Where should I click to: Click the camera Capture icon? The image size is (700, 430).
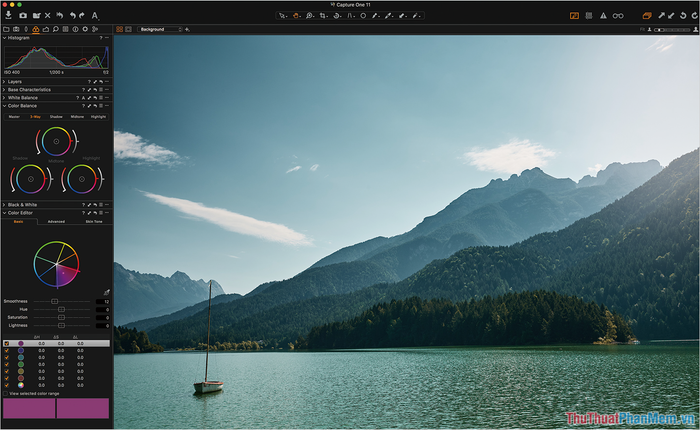click(x=23, y=16)
